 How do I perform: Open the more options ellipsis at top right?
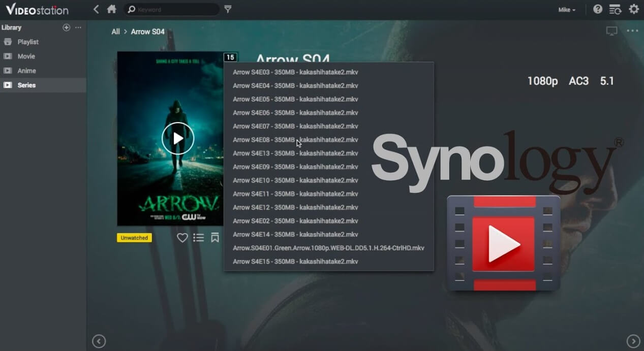coord(632,31)
